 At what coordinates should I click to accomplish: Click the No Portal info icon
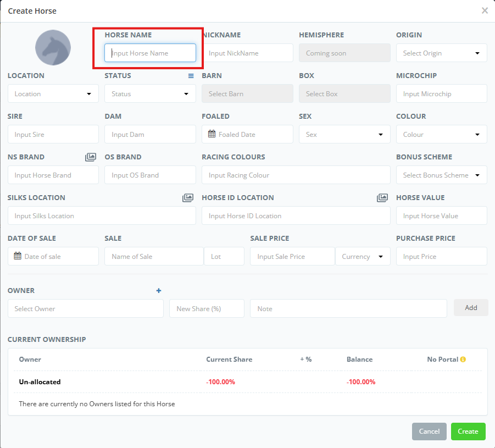point(463,359)
